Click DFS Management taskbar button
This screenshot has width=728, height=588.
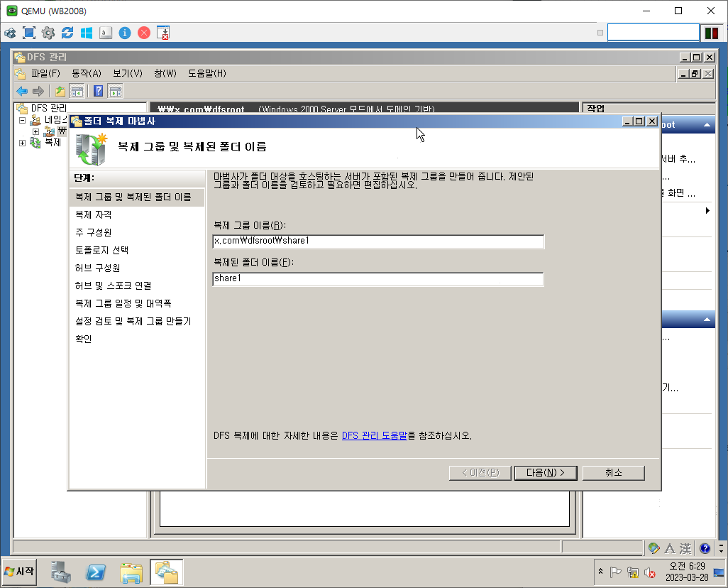click(166, 572)
